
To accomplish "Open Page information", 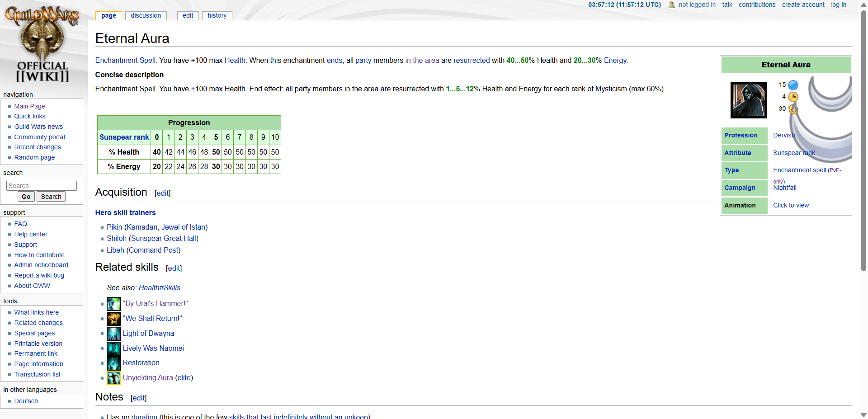I will click(38, 364).
